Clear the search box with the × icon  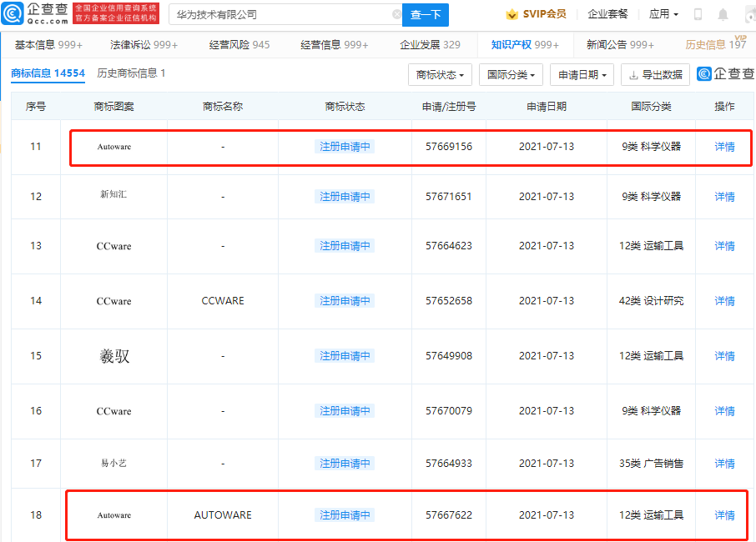pos(398,14)
